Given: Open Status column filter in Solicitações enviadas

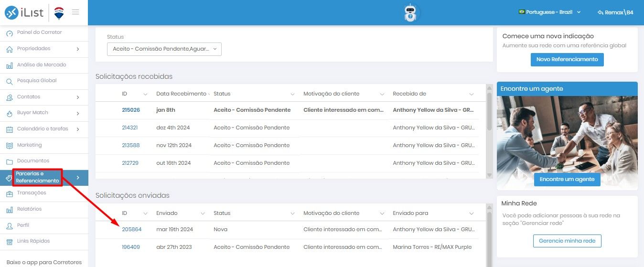Looking at the screenshot, I should point(292,214).
